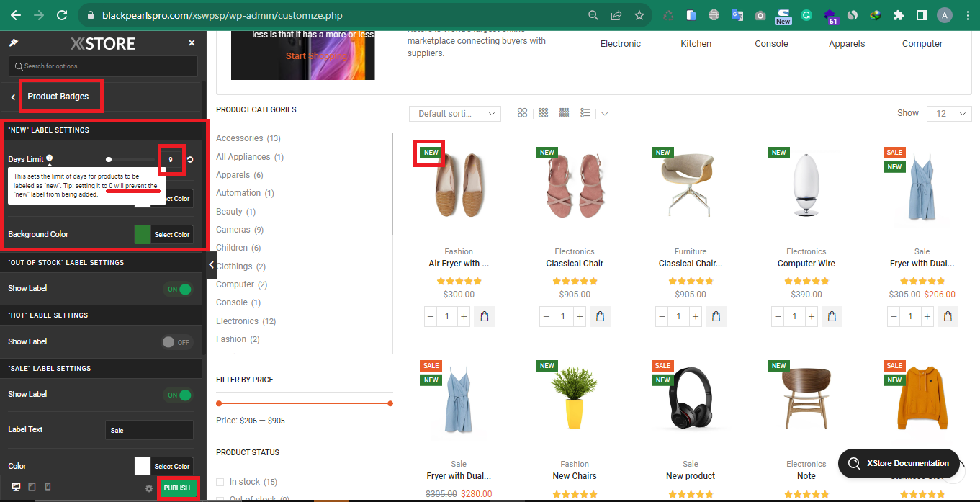The image size is (980, 502).
Task: Toggle Sale Show Label switch
Action: pos(179,395)
